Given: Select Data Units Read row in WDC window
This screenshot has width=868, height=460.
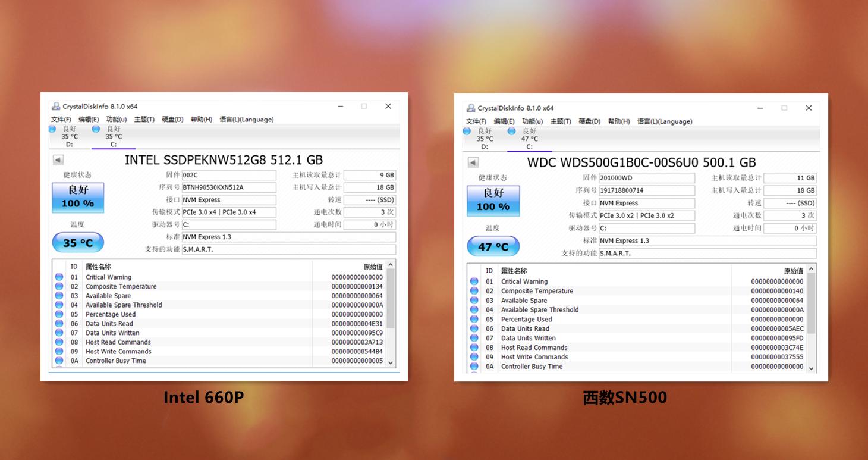Looking at the screenshot, I should coord(637,328).
